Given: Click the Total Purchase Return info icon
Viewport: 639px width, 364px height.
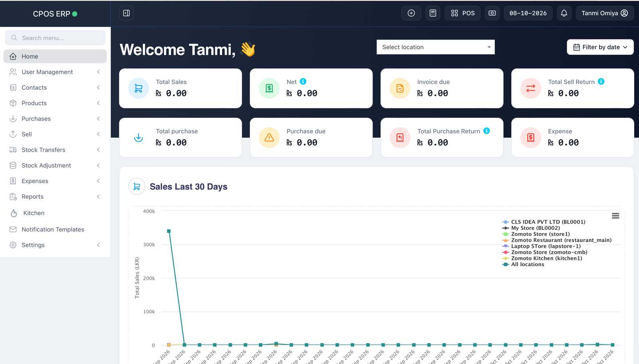Looking at the screenshot, I should 486,131.
